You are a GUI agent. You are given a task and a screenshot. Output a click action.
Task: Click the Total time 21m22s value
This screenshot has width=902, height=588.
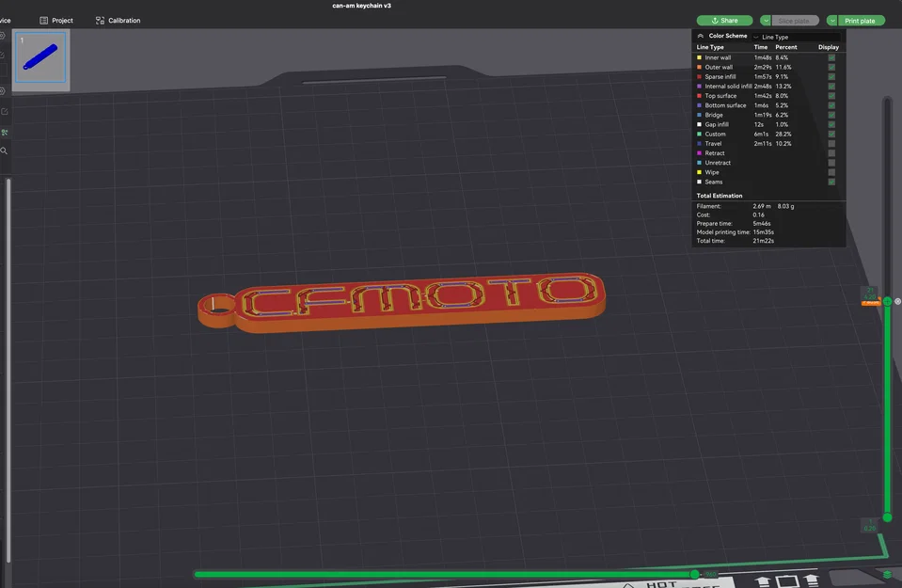point(764,241)
